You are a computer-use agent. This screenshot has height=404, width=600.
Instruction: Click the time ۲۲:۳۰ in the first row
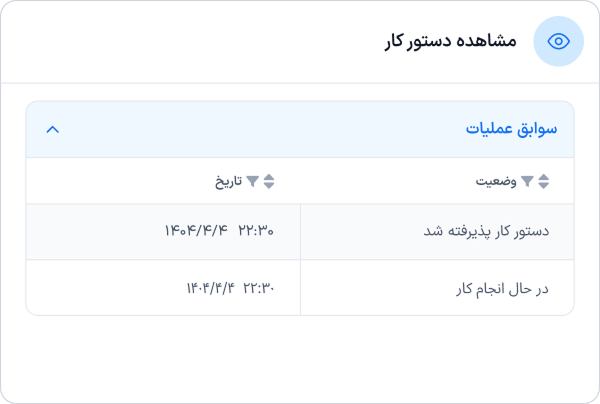[257, 231]
